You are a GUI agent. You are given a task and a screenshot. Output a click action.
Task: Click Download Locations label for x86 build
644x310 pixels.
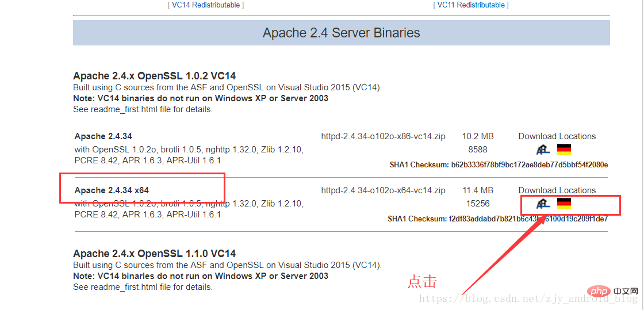(557, 136)
